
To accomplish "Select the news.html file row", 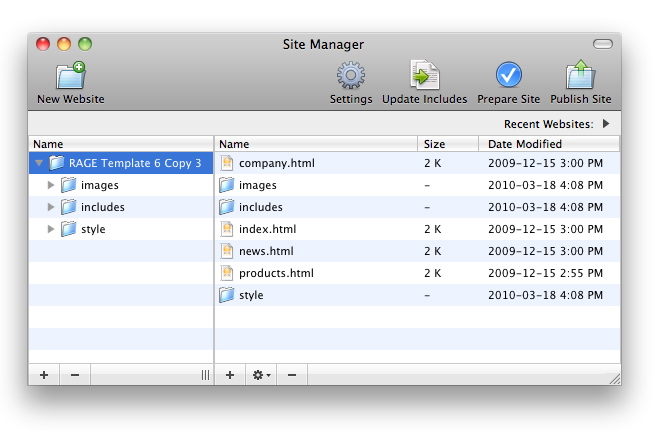I will (x=266, y=251).
